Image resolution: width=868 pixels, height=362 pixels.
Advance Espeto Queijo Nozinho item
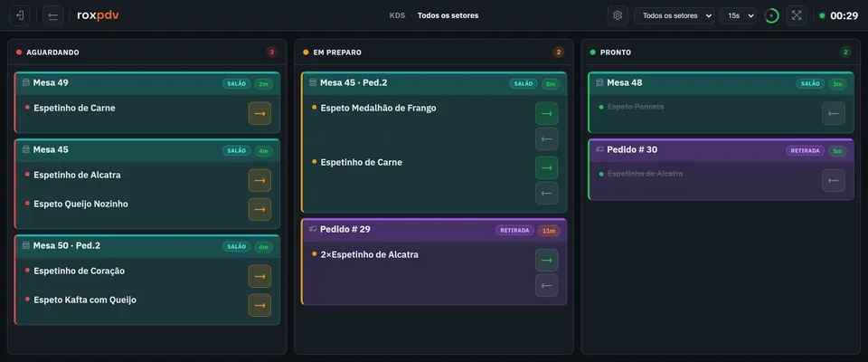(x=259, y=210)
